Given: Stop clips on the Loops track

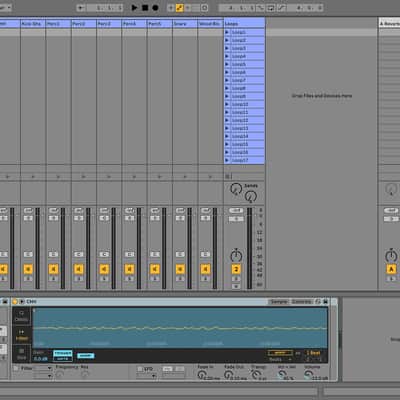Looking at the screenshot, I should [x=228, y=176].
